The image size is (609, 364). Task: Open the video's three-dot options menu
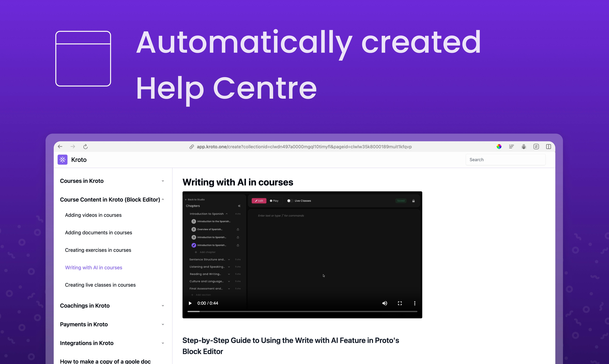415,303
